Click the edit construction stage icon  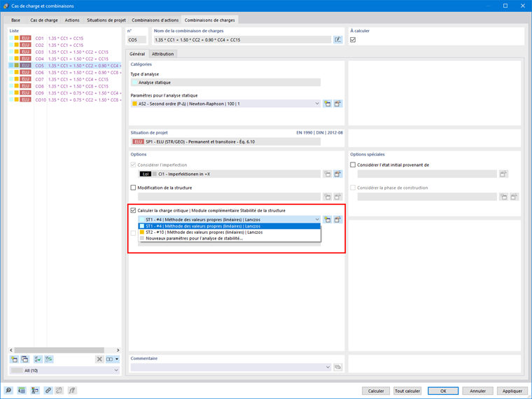(514, 197)
